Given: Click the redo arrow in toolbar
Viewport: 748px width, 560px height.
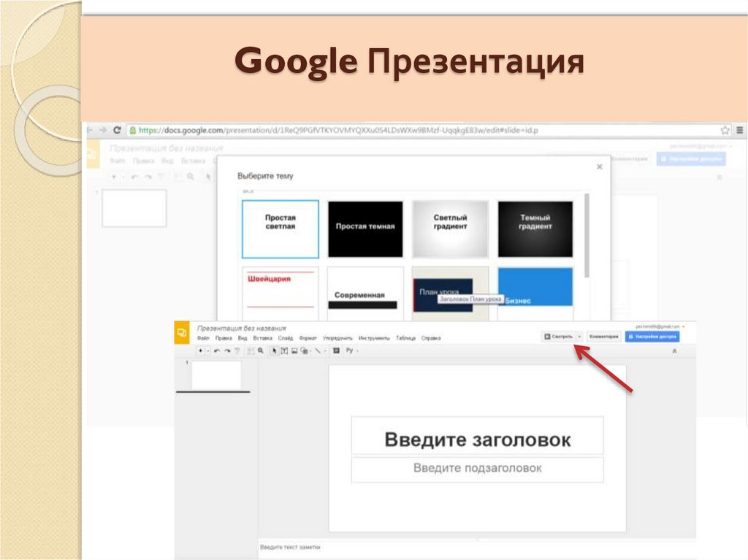Looking at the screenshot, I should (x=228, y=350).
